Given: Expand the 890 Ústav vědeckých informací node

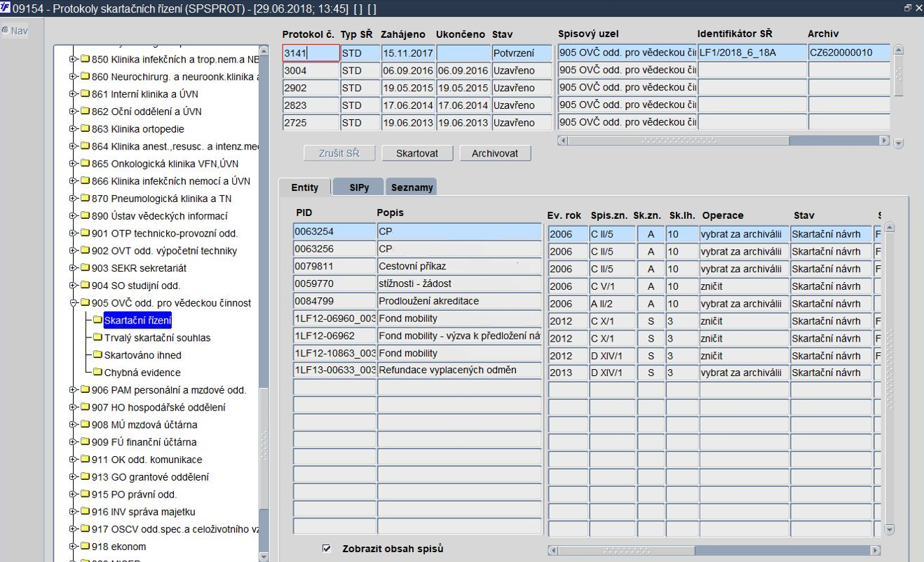Looking at the screenshot, I should coord(73,216).
